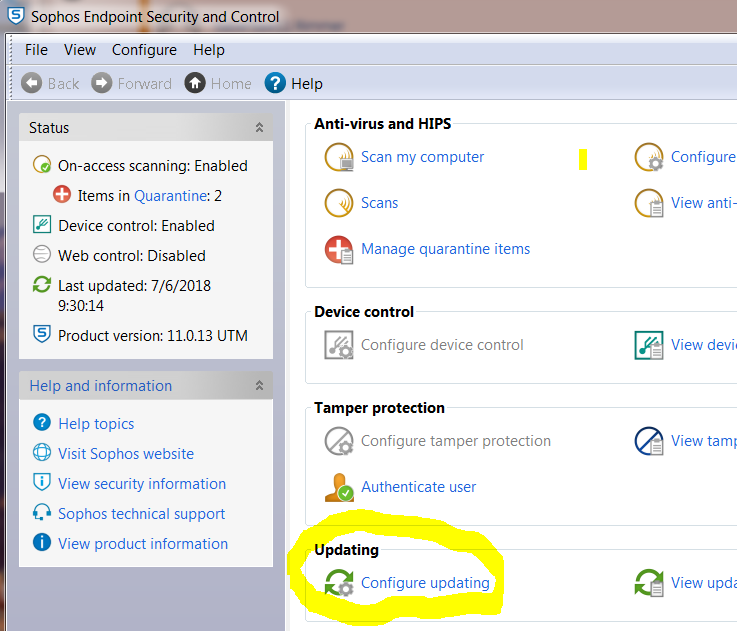Click 'Product version: 11.0.13 UTM' text
Image resolution: width=737 pixels, height=631 pixels.
coord(153,336)
